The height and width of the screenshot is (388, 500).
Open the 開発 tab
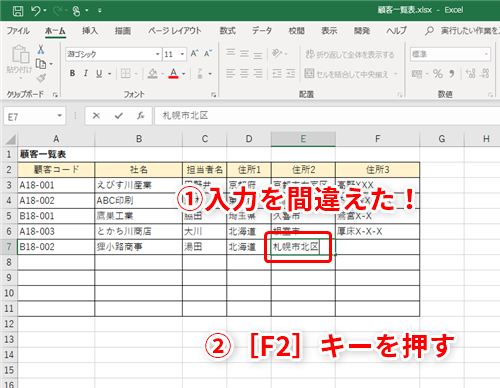coord(362,31)
